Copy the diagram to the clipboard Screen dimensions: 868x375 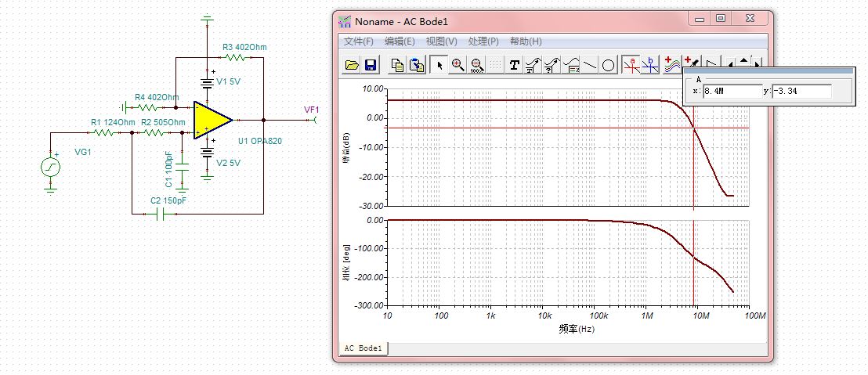(397, 65)
